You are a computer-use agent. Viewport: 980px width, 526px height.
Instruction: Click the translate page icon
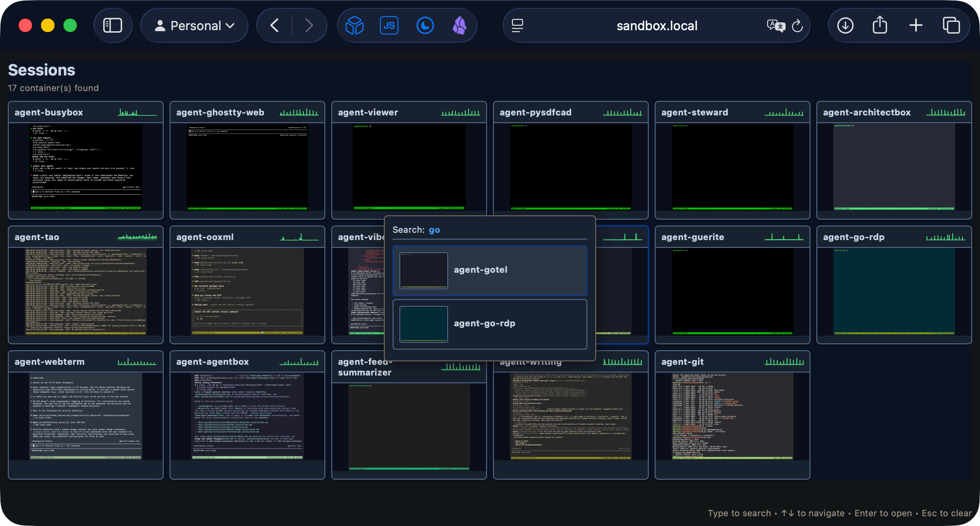coord(775,25)
